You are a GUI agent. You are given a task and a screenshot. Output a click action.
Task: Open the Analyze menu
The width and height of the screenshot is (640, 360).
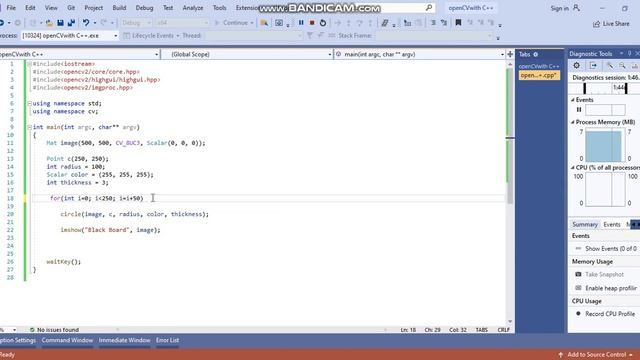pyautogui.click(x=193, y=8)
